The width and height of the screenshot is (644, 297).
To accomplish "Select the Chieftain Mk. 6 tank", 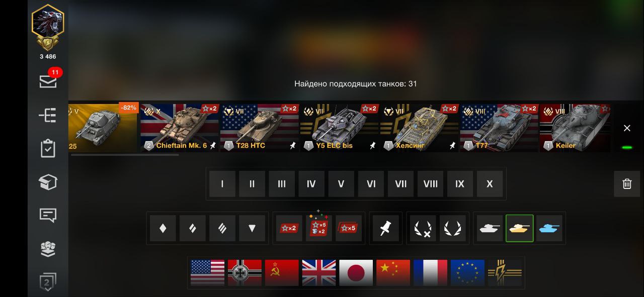I will pos(180,128).
